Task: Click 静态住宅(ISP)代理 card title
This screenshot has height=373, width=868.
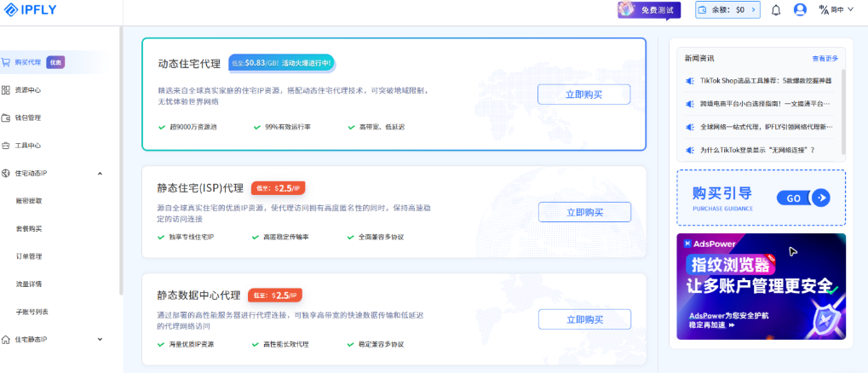Action: 200,188
